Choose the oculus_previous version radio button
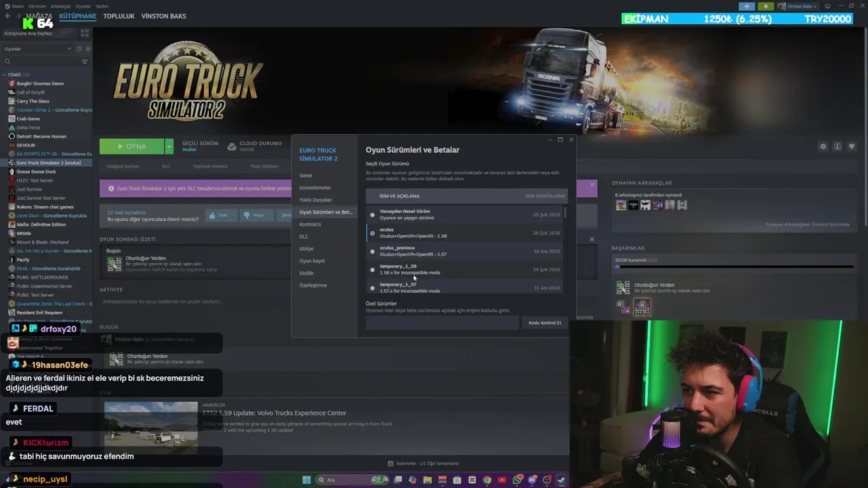The width and height of the screenshot is (868, 488). click(x=372, y=251)
